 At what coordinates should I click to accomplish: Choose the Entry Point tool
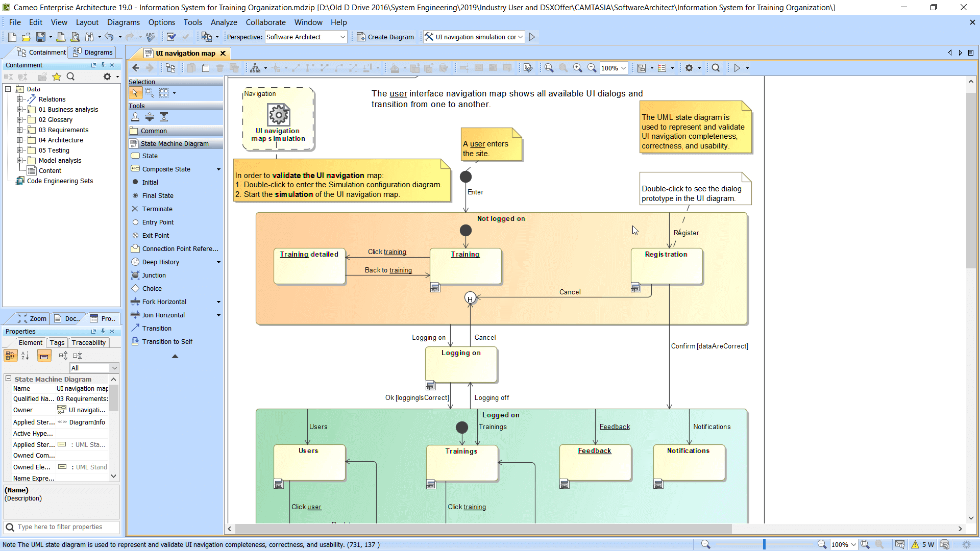click(x=158, y=222)
